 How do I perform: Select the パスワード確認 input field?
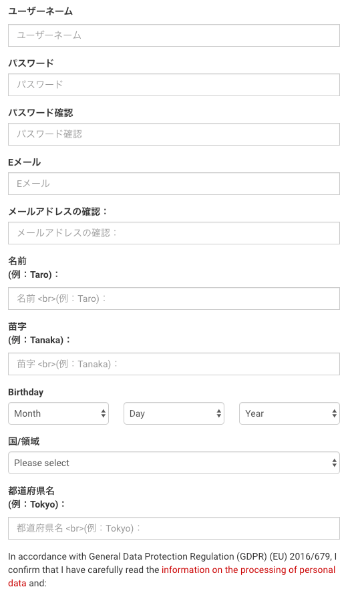pos(174,134)
